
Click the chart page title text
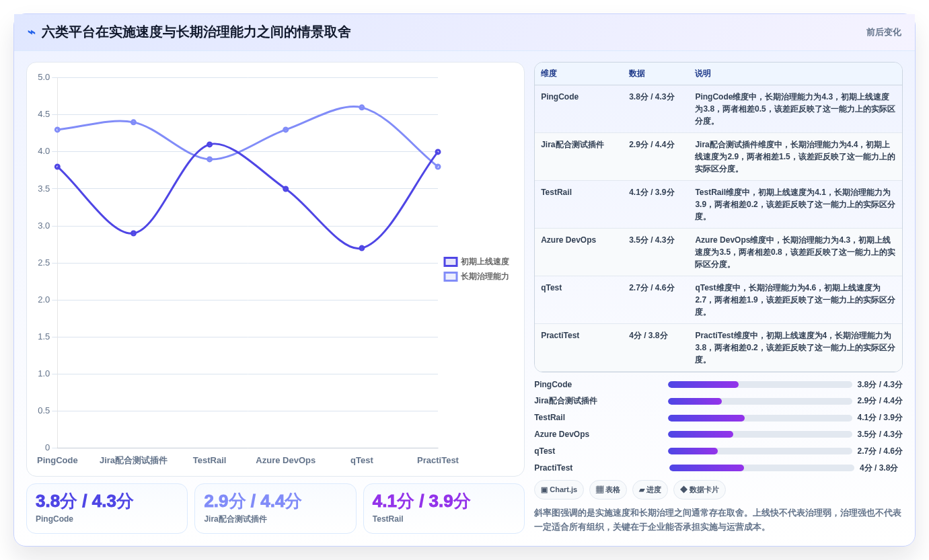coord(196,32)
